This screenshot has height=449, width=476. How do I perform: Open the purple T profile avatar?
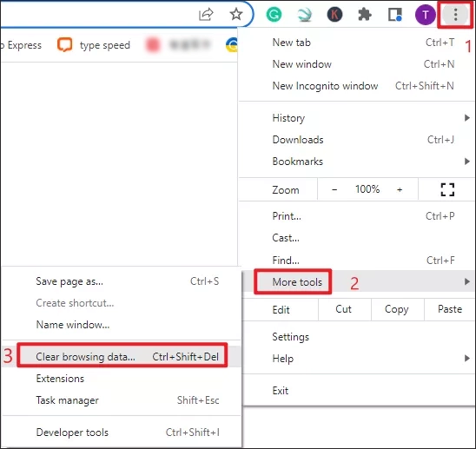tap(426, 14)
